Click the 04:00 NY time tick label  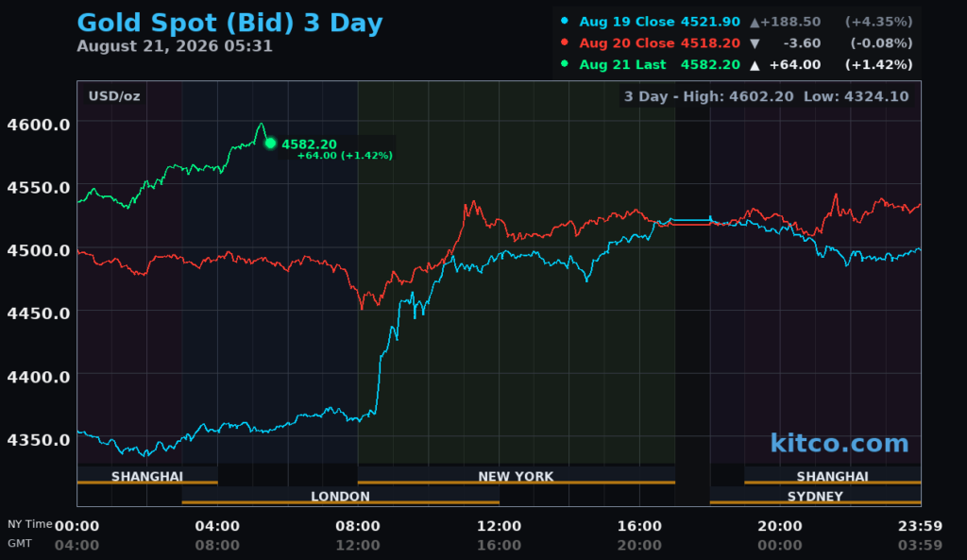tap(217, 526)
